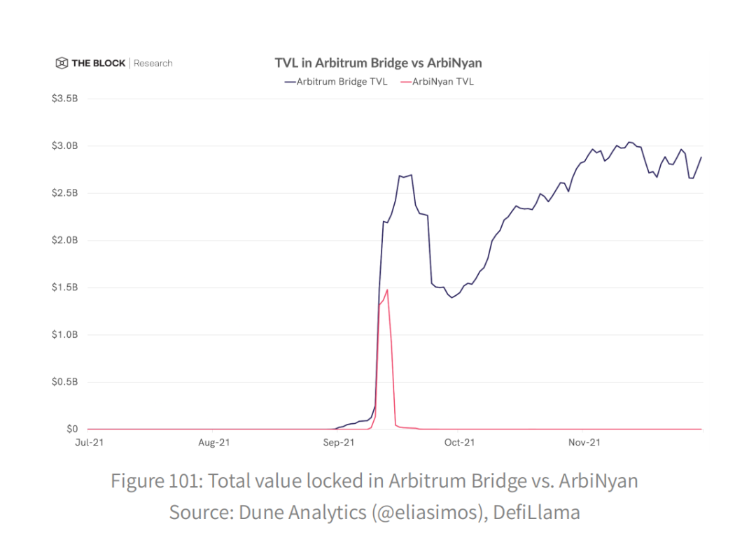Click the Arbitrum Bridge TVL legend entry
Screen dimensions: 756x540
[336, 82]
